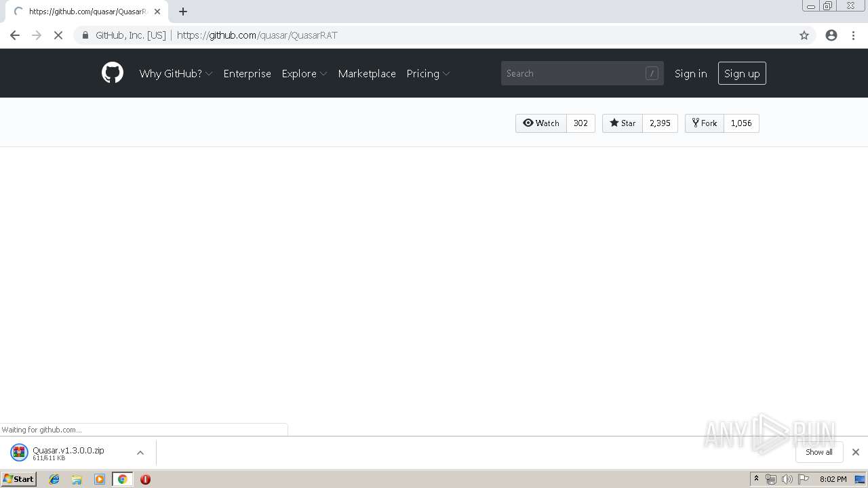This screenshot has width=868, height=488.
Task: Open the network tray icon
Action: [771, 479]
